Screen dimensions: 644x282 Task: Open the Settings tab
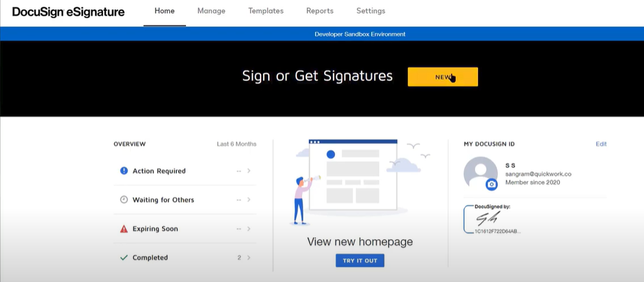(x=371, y=11)
